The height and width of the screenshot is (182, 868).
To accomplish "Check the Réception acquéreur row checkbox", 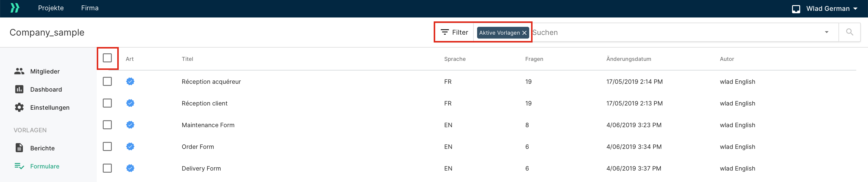I will pyautogui.click(x=107, y=82).
